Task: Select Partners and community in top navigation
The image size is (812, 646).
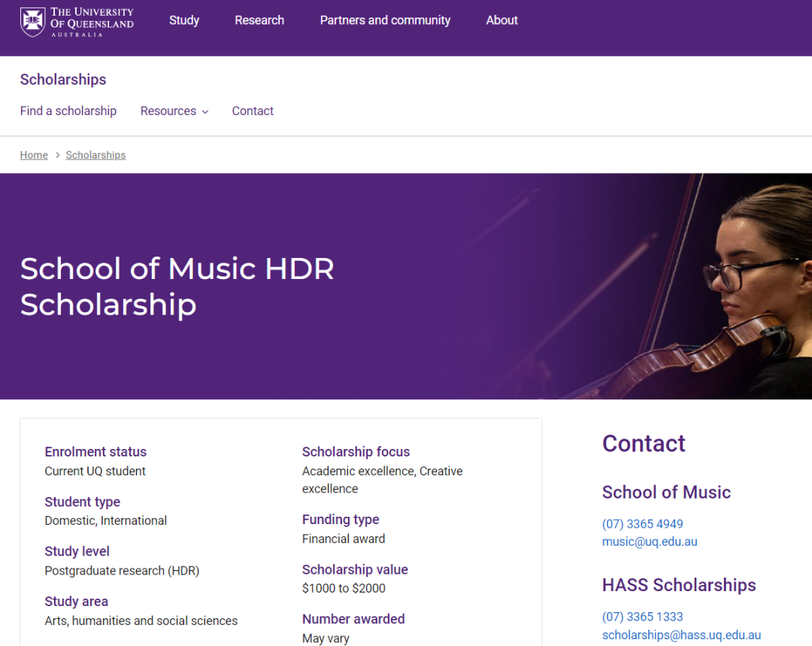Action: point(385,20)
